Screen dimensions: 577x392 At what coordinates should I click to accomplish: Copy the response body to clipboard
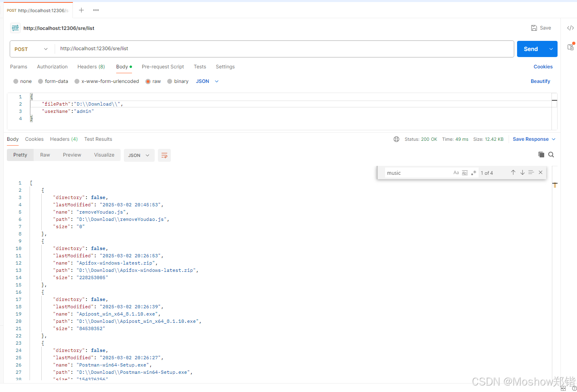541,155
